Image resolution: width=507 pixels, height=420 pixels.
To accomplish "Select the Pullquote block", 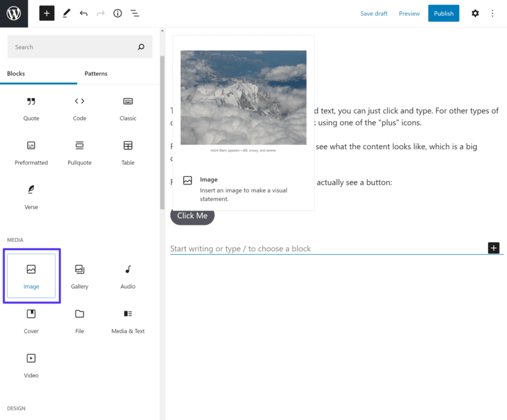I will pos(79,152).
